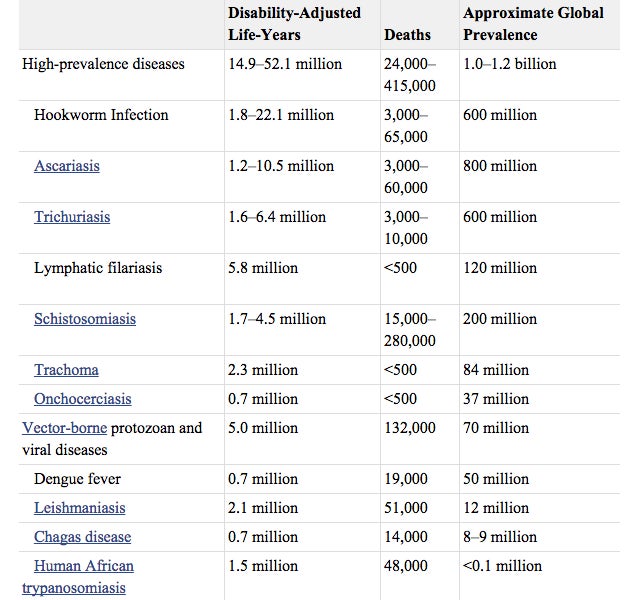This screenshot has width=640, height=600.
Task: Follow the Chagas disease link
Action: click(82, 537)
